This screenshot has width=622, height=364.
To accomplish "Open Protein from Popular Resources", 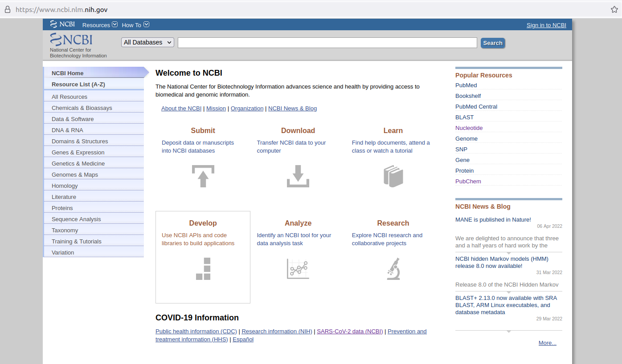I will [x=464, y=170].
